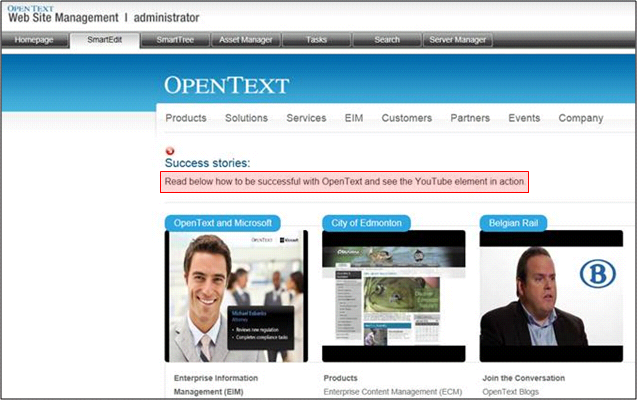
Task: Open Enterprise Content Management (ECM) link
Action: [393, 392]
